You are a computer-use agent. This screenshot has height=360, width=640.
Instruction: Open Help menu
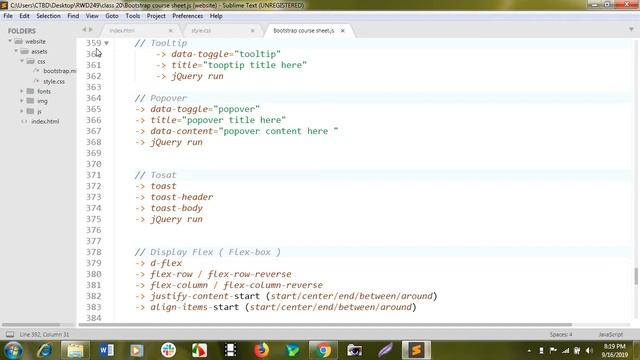pyautogui.click(x=216, y=16)
